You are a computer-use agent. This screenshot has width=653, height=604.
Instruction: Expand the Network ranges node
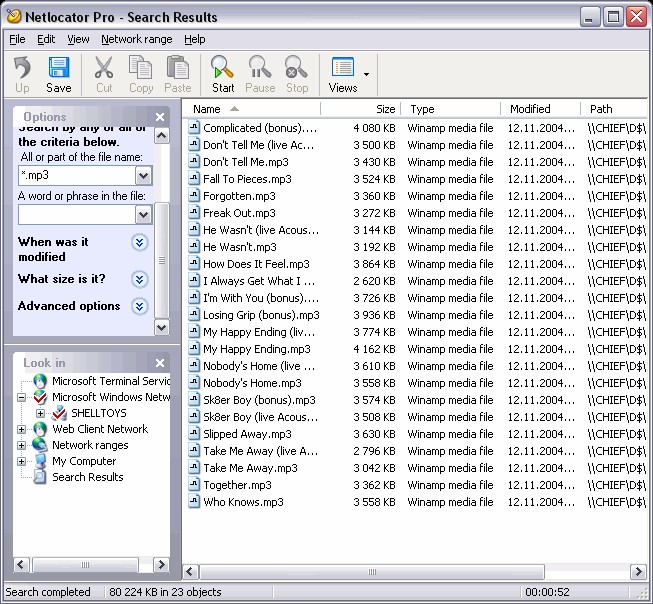[22, 446]
